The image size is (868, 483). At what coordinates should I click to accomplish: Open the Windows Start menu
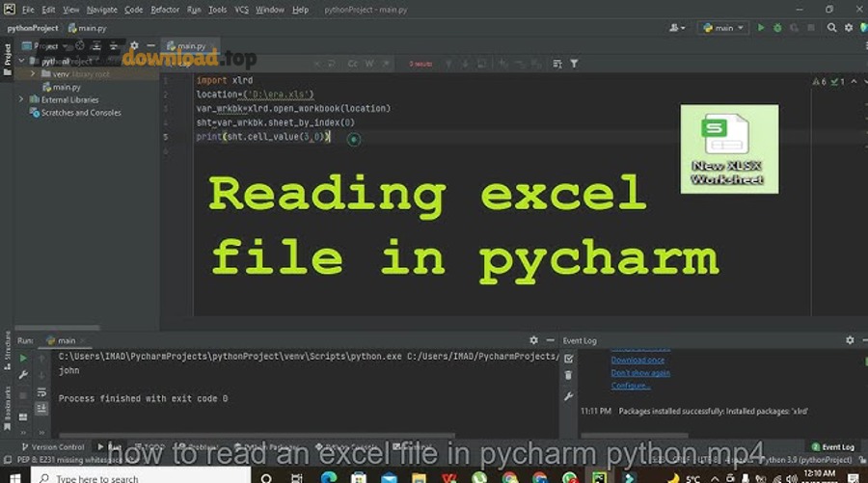point(14,477)
